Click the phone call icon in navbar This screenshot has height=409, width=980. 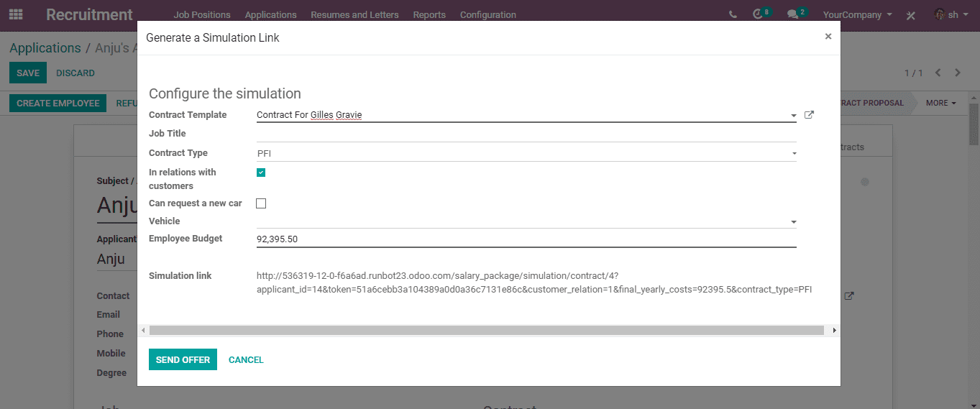coord(733,14)
